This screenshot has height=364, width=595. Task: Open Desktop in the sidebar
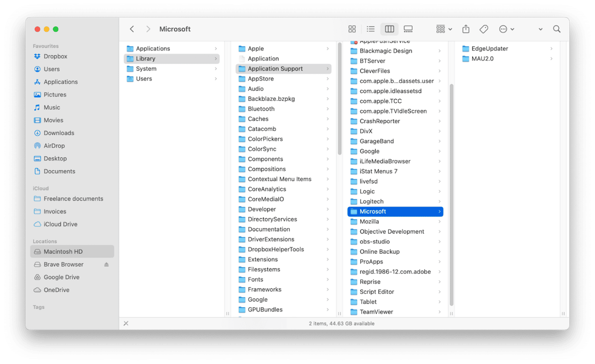[72, 158]
